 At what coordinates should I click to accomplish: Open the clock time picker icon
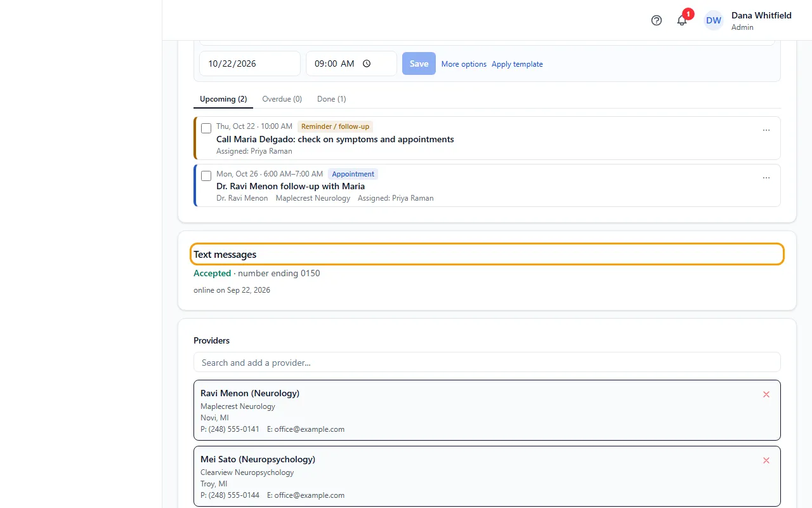(x=367, y=63)
